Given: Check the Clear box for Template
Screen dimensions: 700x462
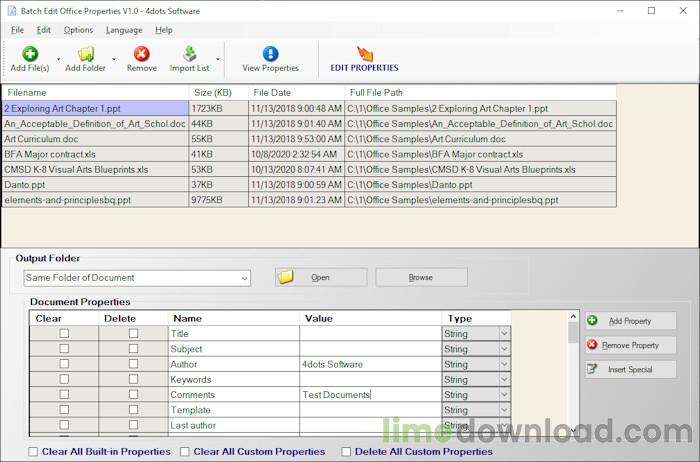Looking at the screenshot, I should click(x=64, y=409).
